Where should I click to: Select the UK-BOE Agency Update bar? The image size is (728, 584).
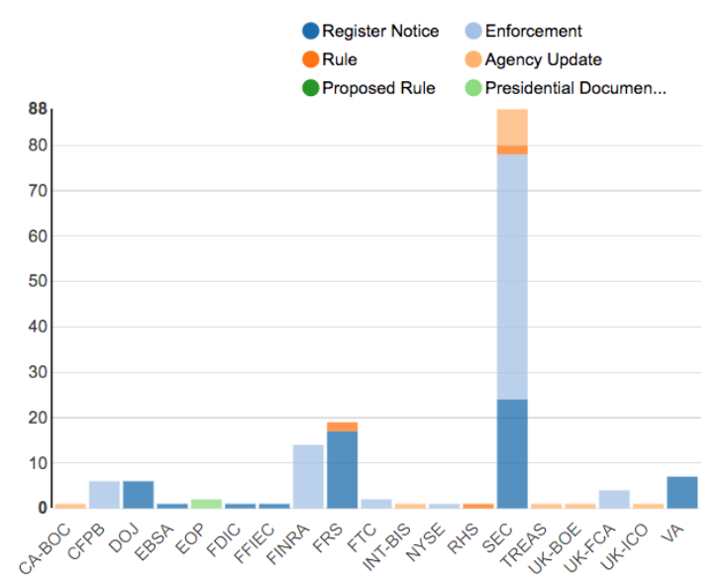(x=580, y=506)
